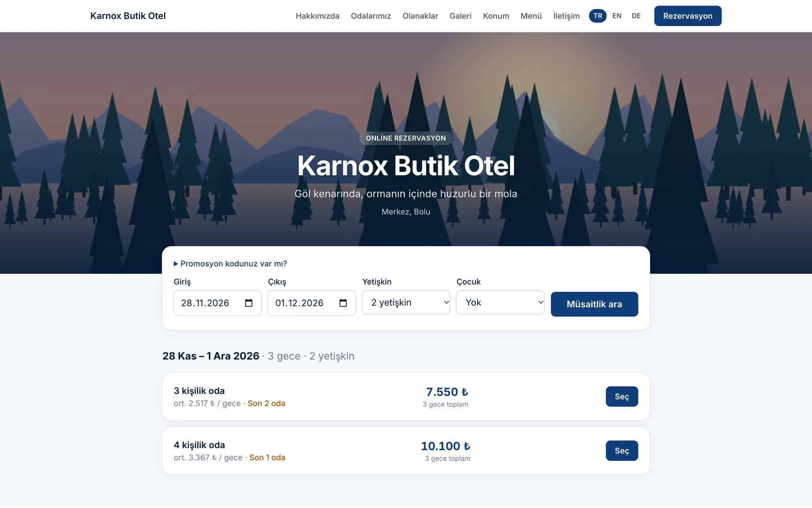Go to İletişim in the navigation
Screen dimensions: 812x508
[x=566, y=16]
